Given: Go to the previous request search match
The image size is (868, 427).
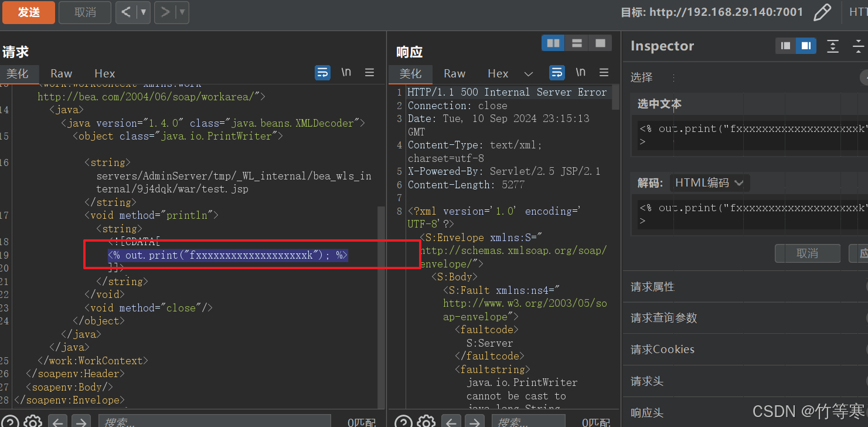Looking at the screenshot, I should (x=57, y=421).
